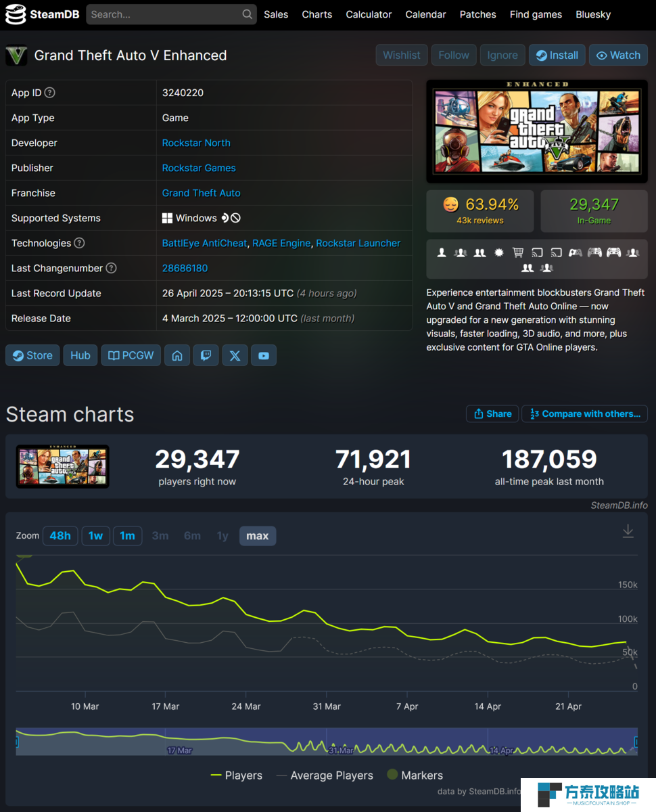Open the help icon next to App ID
Image resolution: width=656 pixels, height=812 pixels.
coord(49,93)
